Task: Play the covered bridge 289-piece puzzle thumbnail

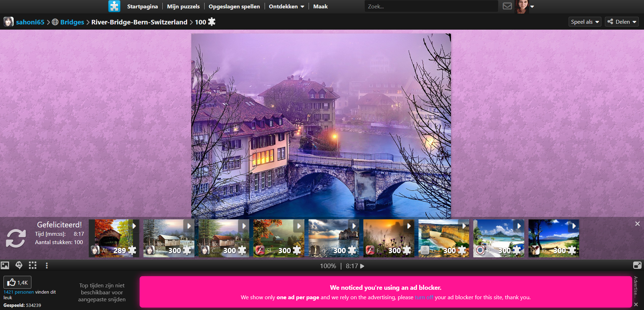Action: [x=114, y=238]
